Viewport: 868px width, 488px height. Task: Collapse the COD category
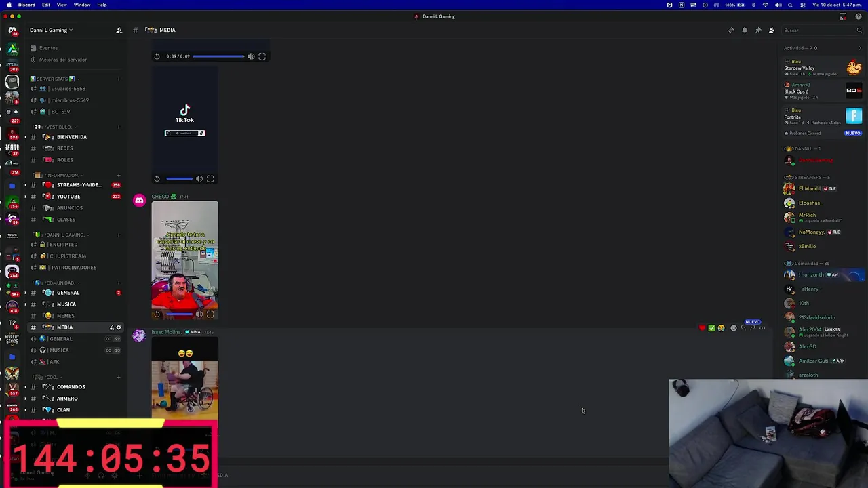(47, 377)
